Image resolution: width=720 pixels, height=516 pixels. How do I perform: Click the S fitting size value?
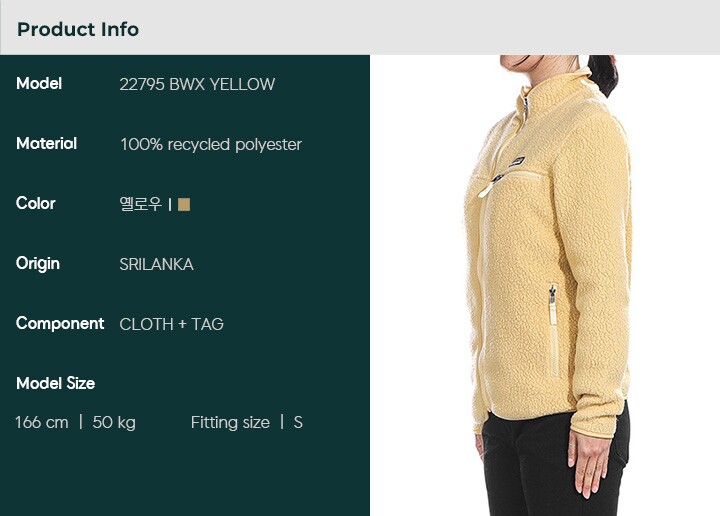(298, 422)
